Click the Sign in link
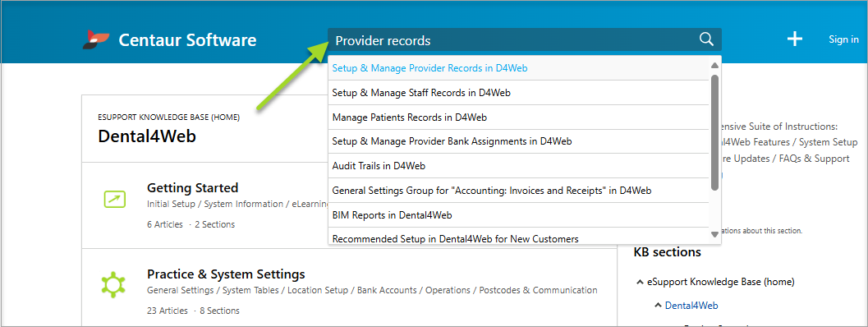Image resolution: width=868 pixels, height=327 pixels. click(x=843, y=39)
